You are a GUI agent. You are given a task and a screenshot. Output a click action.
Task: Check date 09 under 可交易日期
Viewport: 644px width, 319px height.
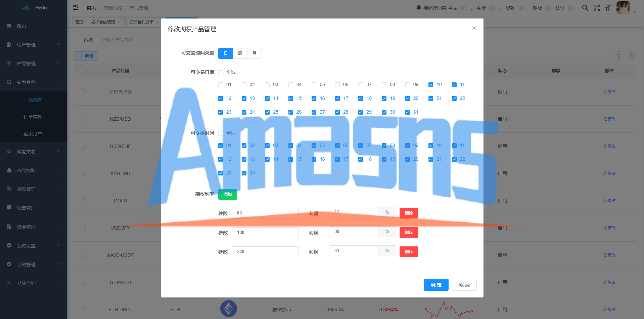(408, 85)
